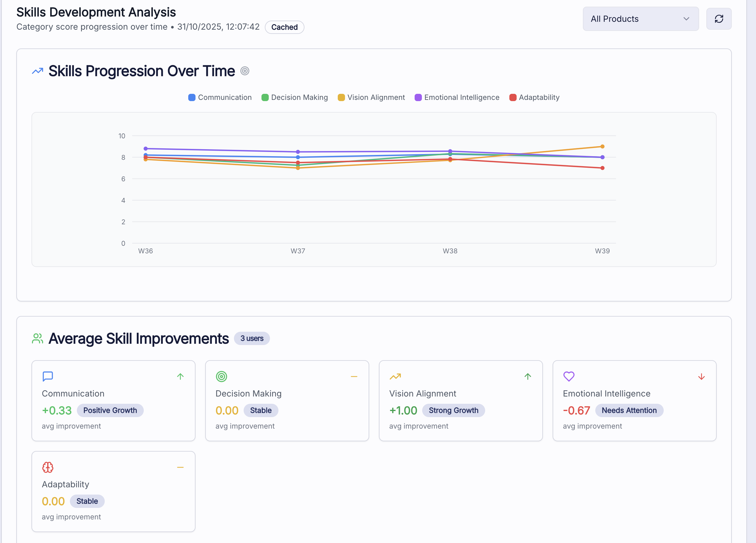The width and height of the screenshot is (756, 543).
Task: Click the 3 users badge
Action: 252,338
